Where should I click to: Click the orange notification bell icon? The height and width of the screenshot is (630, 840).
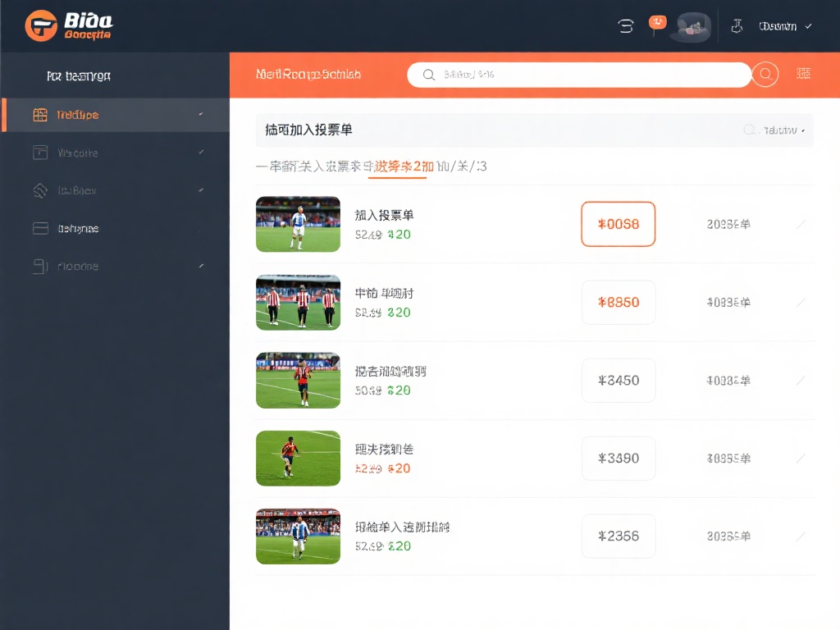click(x=657, y=24)
